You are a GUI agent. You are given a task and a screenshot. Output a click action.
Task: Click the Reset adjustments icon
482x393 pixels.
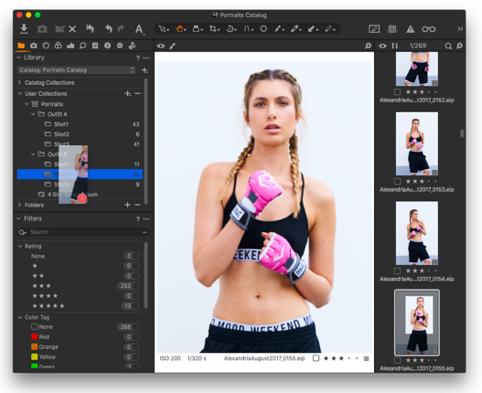tap(90, 29)
